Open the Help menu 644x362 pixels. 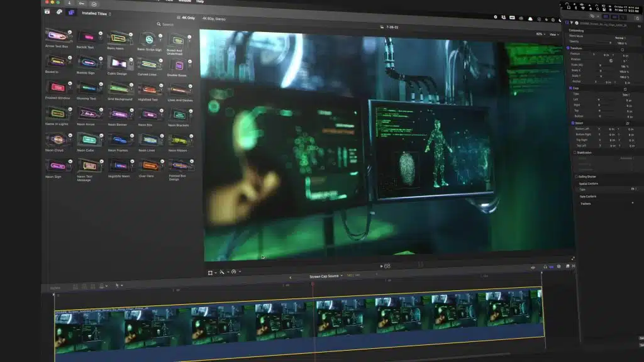point(200,2)
